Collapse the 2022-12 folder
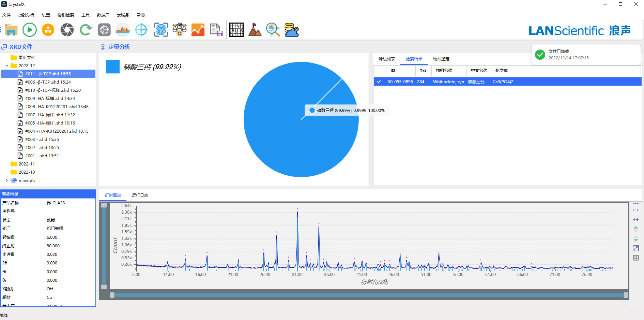 click(x=7, y=66)
